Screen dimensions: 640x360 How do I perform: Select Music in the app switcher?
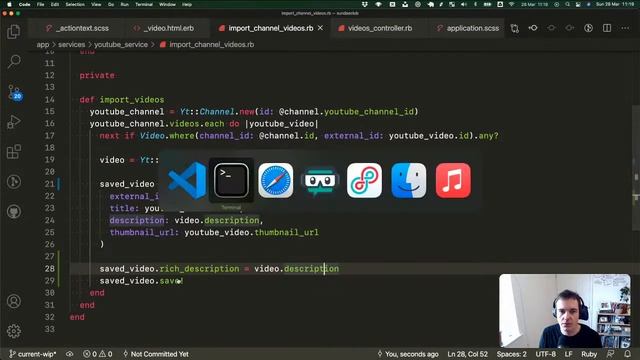[x=453, y=180]
